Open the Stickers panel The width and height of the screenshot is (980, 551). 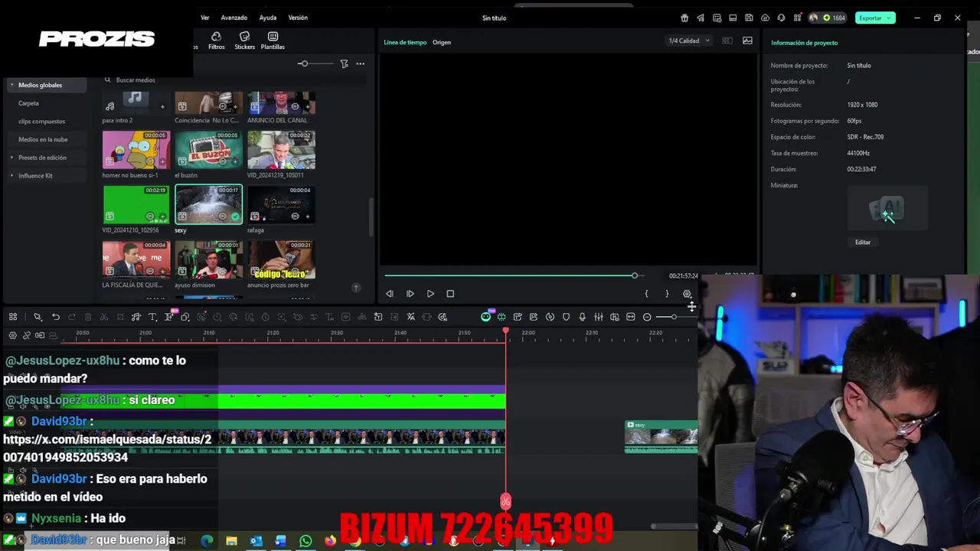244,41
